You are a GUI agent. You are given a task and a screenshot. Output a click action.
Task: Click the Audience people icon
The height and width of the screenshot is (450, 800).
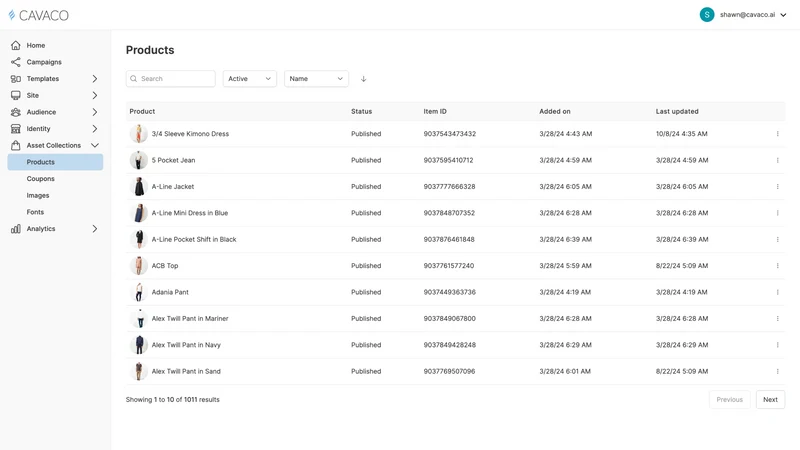point(16,112)
